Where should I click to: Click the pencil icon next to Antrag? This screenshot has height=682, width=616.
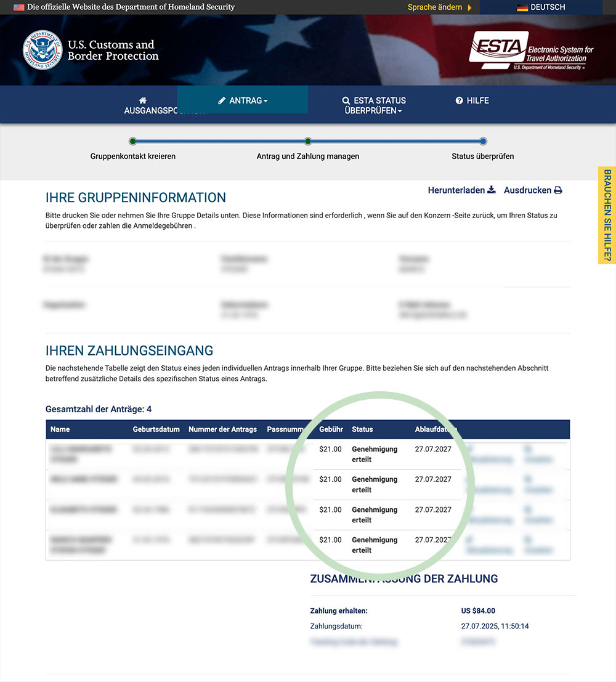(x=222, y=100)
